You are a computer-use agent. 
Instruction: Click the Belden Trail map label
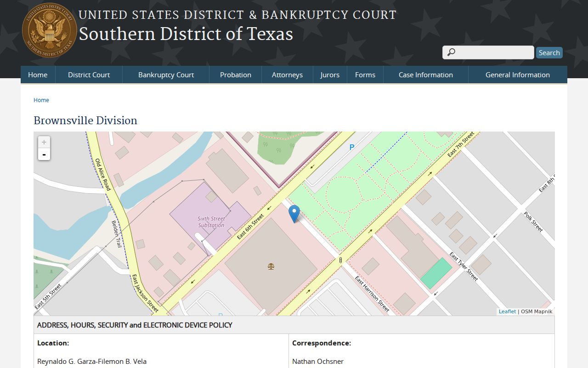pyautogui.click(x=117, y=234)
